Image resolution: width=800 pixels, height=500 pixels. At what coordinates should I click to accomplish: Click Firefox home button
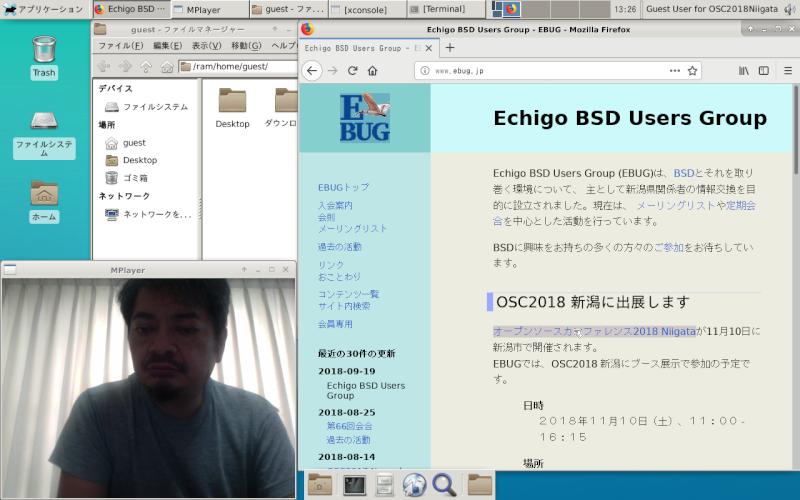(372, 71)
